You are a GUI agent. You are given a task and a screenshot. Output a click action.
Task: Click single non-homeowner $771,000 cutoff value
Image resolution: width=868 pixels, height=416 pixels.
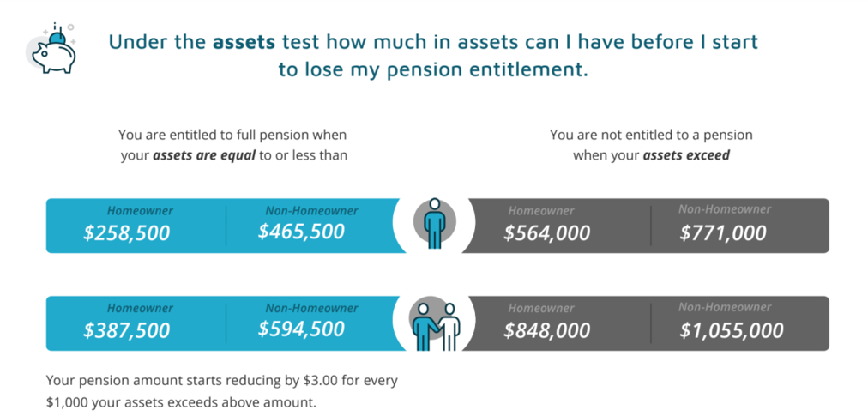pyautogui.click(x=723, y=232)
